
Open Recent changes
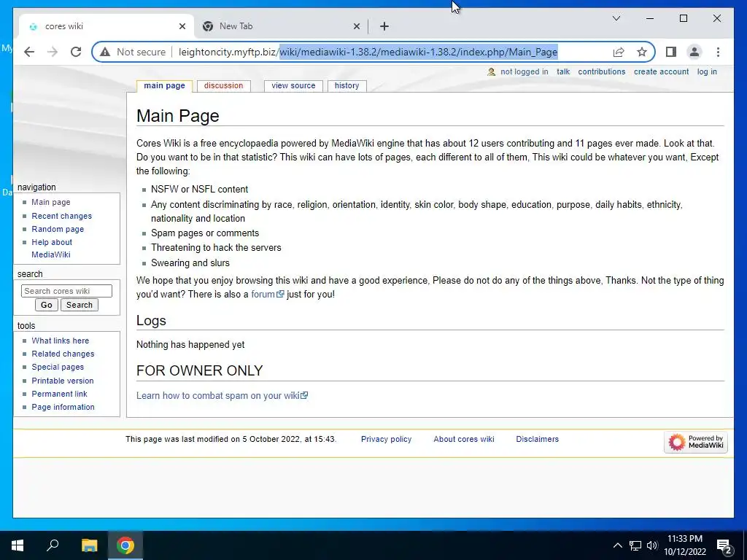[x=61, y=216]
